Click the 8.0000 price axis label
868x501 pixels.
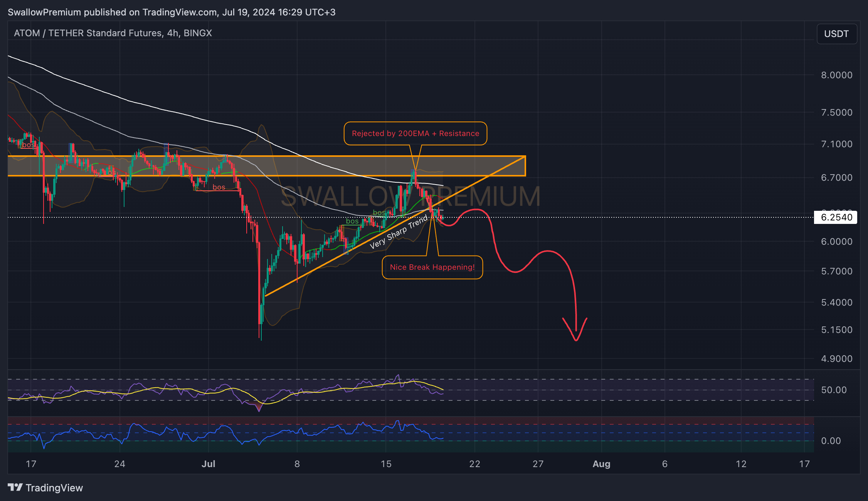click(837, 75)
